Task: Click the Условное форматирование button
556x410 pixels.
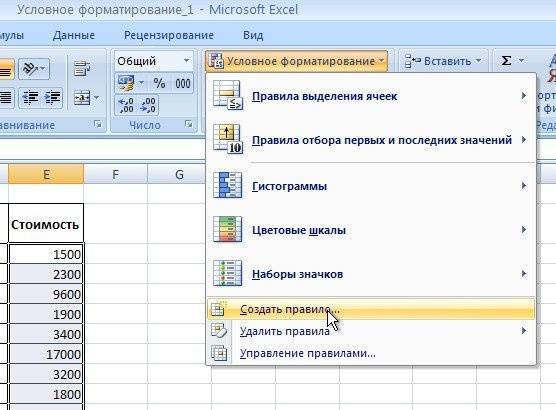Action: tap(296, 61)
